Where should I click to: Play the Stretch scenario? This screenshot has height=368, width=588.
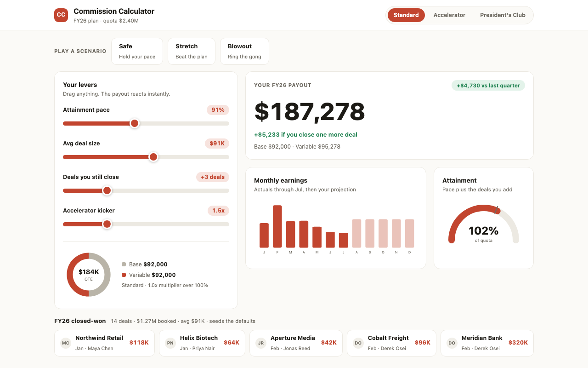click(192, 51)
